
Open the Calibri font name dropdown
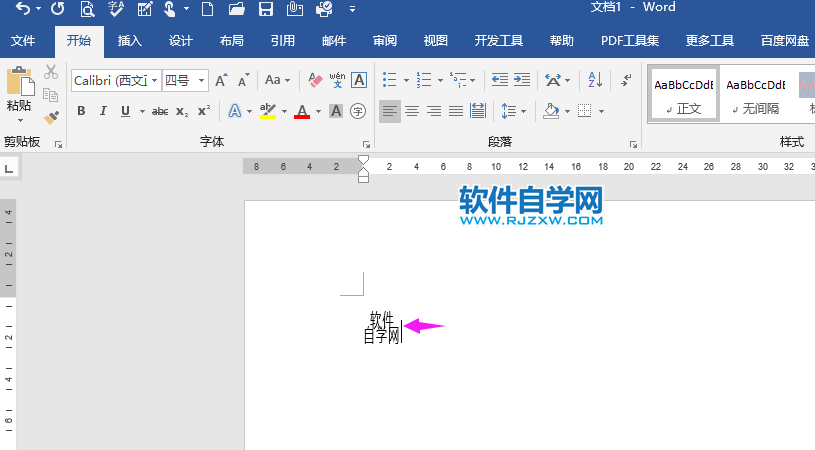tap(154, 81)
